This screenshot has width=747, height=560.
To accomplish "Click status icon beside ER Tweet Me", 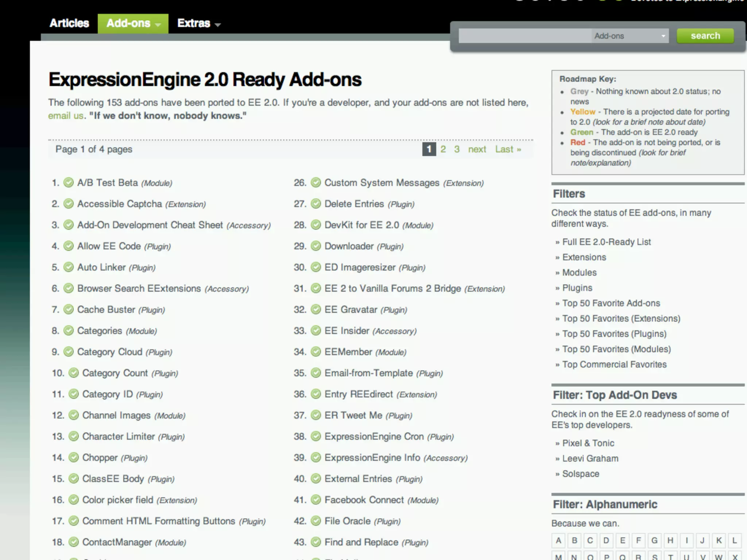I will pyautogui.click(x=316, y=415).
